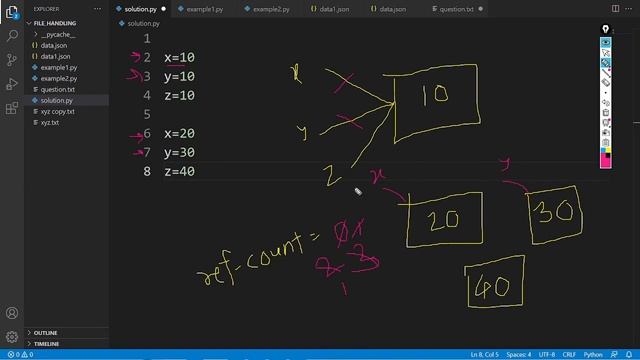Click the camera snapshot icon in annotation toolbar

[606, 133]
